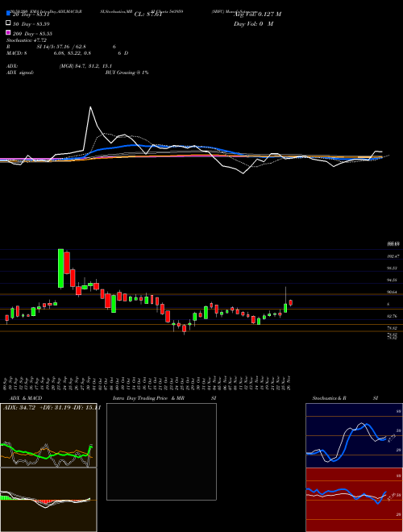Click the green candle with long upper wick
Screen dimensions: 403x532
[x=285, y=300]
